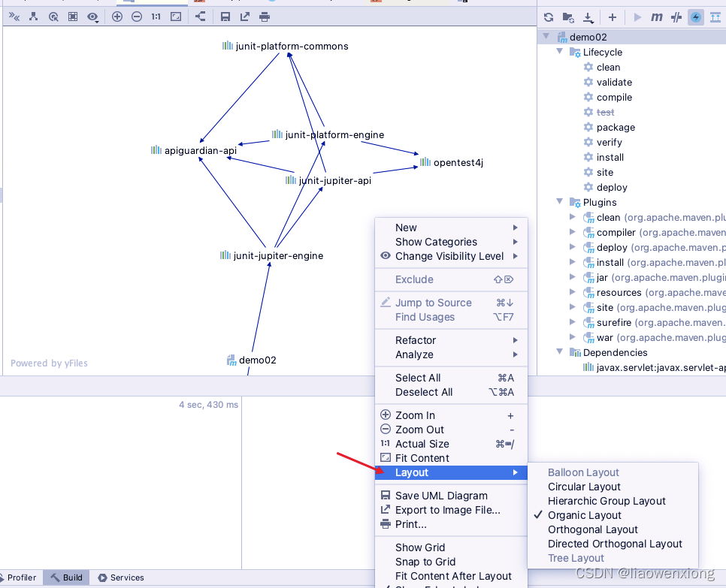Choose Fit Content from context menu
The image size is (726, 588).
[452, 458]
